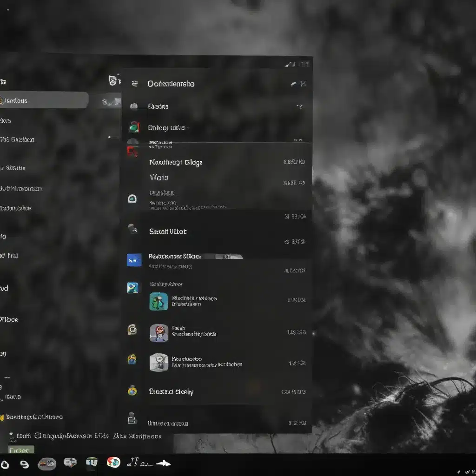The image size is (476, 476).
Task: Select the highlighted item in the left sidebar
Action: tap(44, 100)
